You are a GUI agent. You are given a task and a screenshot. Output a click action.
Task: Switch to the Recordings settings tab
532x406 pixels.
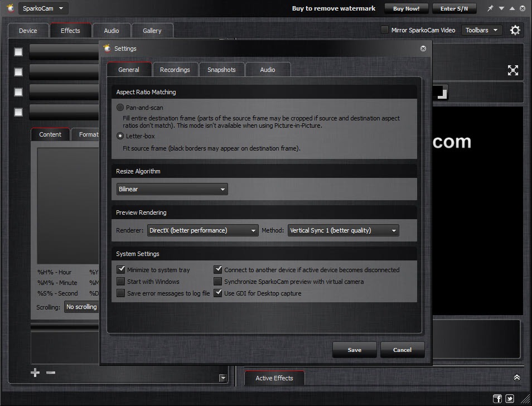[x=175, y=70]
